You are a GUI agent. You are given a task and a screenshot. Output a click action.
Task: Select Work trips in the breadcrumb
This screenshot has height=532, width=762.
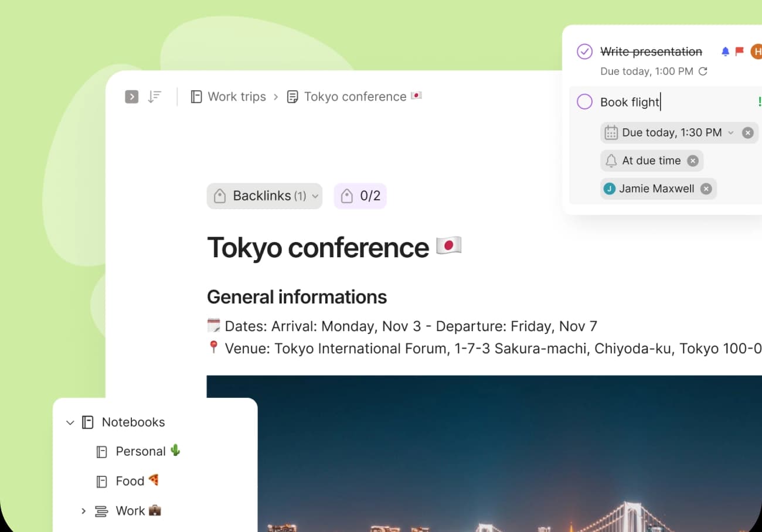(237, 96)
